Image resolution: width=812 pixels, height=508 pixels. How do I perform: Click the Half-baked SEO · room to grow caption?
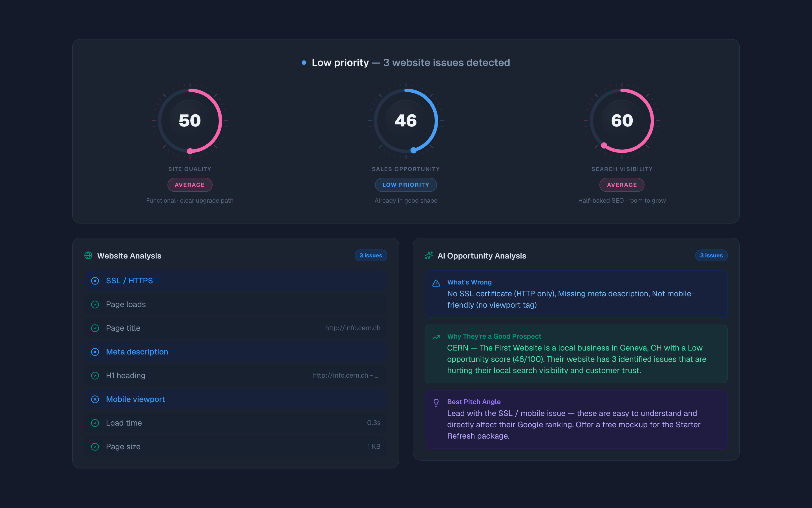click(x=622, y=201)
